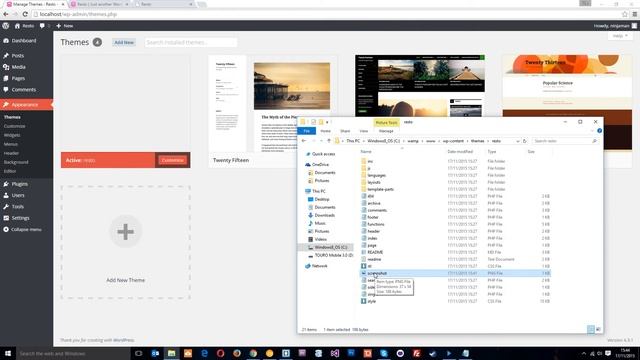Select the functions PHP file
This screenshot has width=640, height=360.
pos(376,224)
